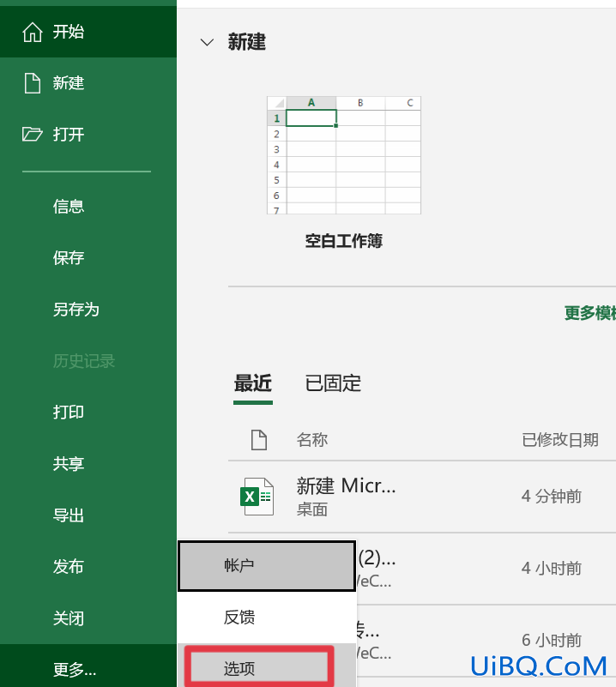This screenshot has height=687, width=616.
Task: Open the 共享 page
Action: 69,463
